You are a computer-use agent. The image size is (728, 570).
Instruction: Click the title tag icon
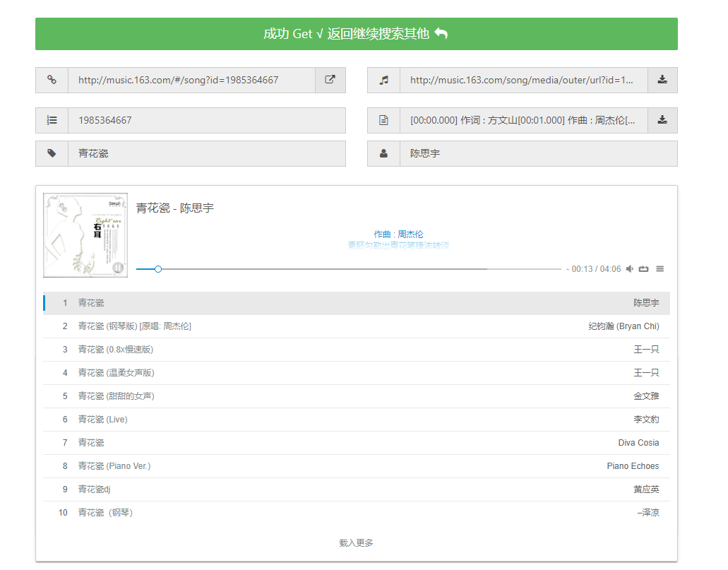click(x=52, y=153)
